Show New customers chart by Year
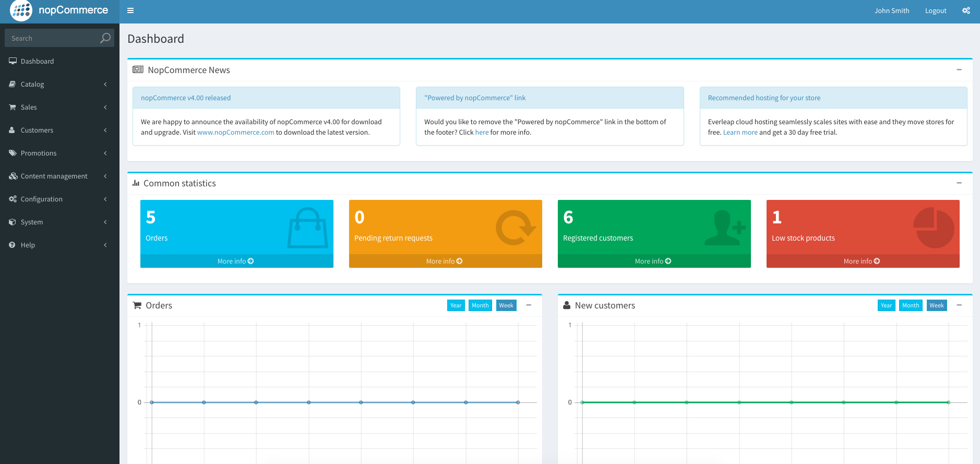Viewport: 980px width, 464px height. tap(887, 305)
